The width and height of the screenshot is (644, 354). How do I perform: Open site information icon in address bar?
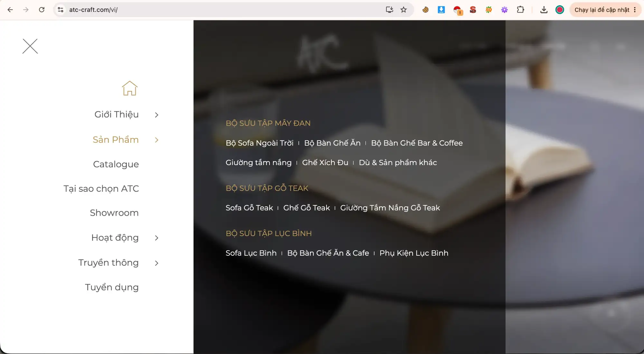[x=61, y=10]
